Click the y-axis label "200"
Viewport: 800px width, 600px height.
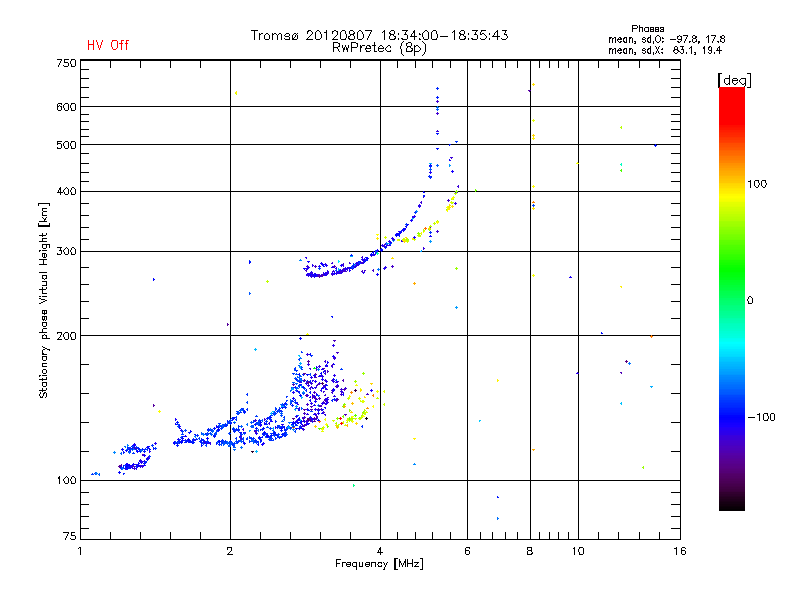[66, 336]
